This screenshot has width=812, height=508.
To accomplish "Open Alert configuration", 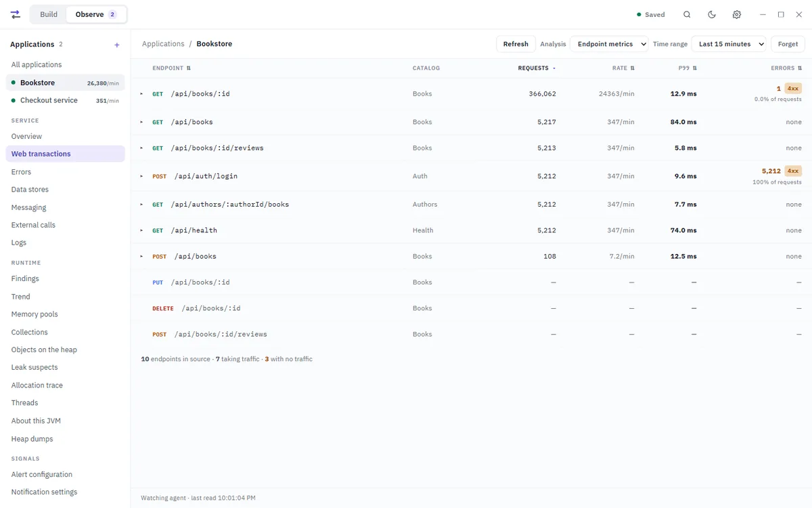I will tap(65, 474).
